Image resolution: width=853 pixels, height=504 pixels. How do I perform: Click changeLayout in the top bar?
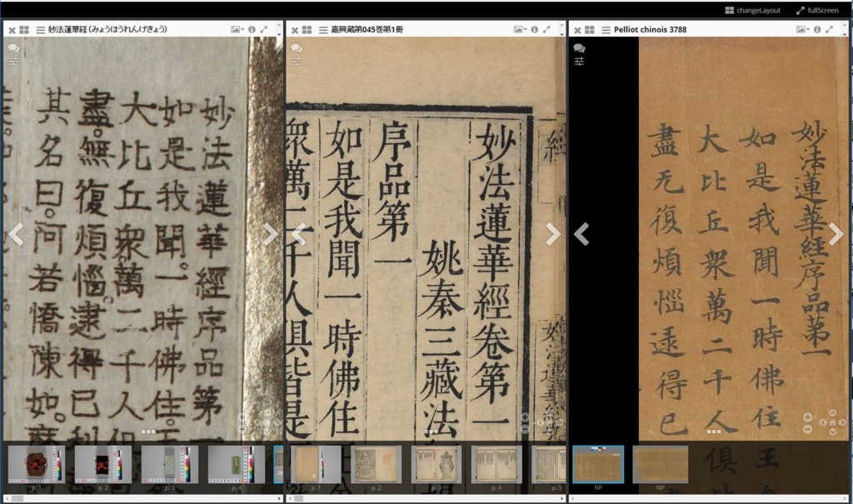[x=753, y=10]
